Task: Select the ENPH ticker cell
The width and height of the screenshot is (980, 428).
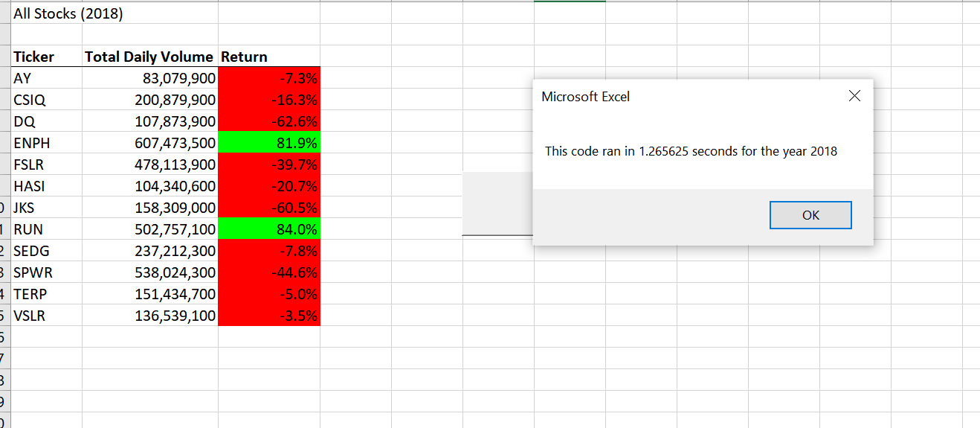Action: pyautogui.click(x=47, y=143)
